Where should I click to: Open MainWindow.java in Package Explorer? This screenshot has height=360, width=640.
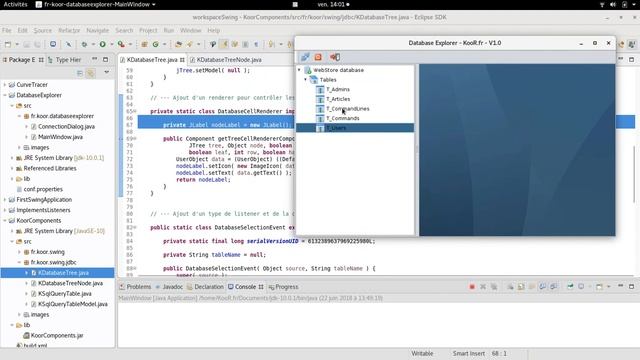click(x=60, y=137)
